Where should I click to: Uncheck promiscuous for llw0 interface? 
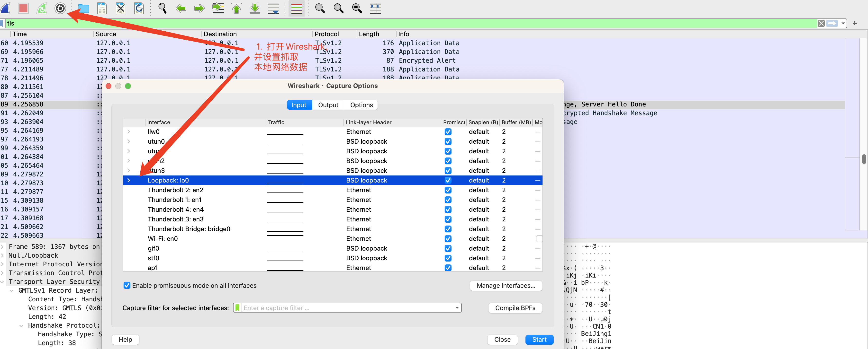point(448,131)
